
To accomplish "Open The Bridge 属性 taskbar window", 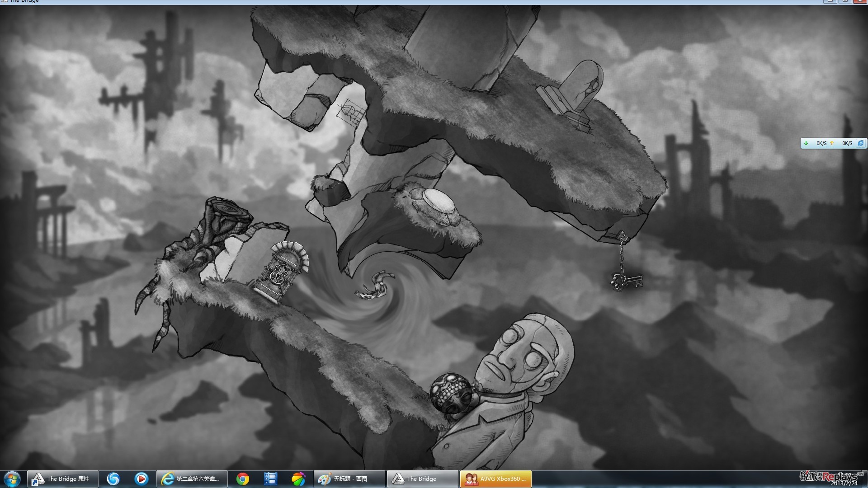I will pyautogui.click(x=63, y=479).
